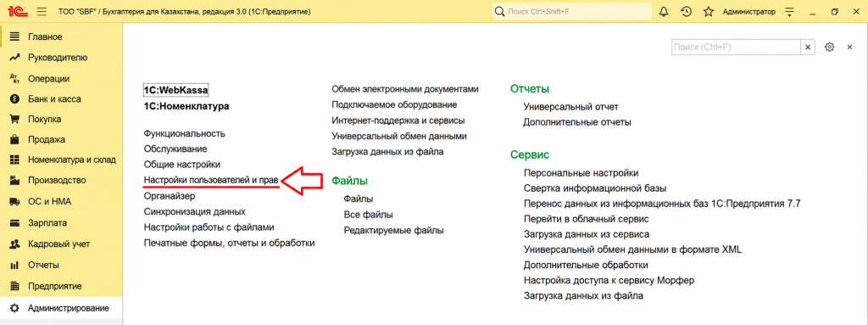The width and height of the screenshot is (868, 325).
Task: Open Дополнительные отчеты
Action: tap(577, 122)
